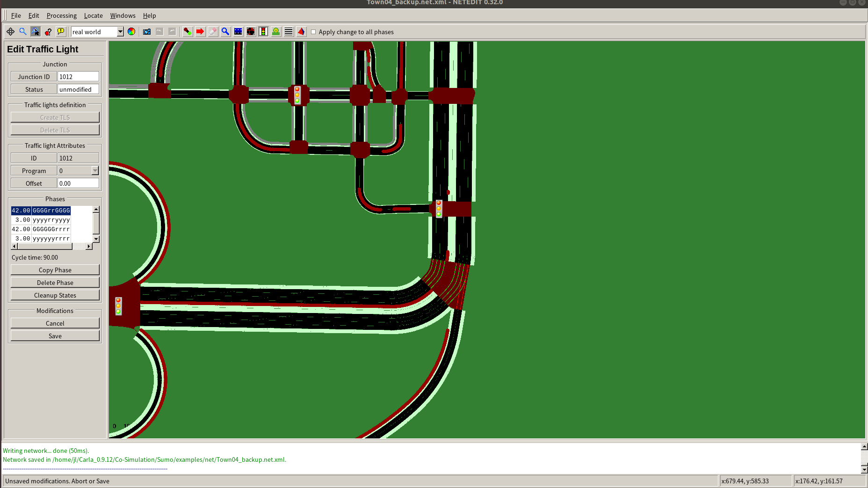Select the phase yyyyyyrrrr row
Image resolution: width=868 pixels, height=488 pixels.
click(x=41, y=239)
